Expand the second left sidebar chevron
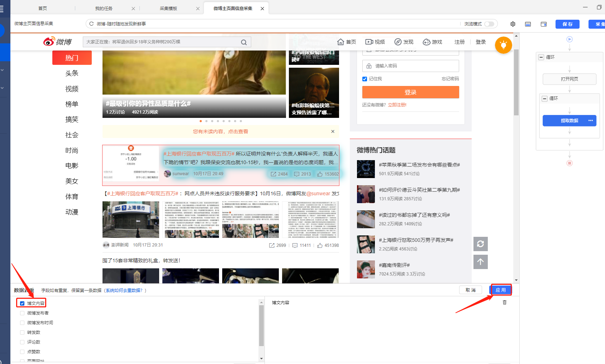Image resolution: width=605 pixels, height=364 pixels. tap(2, 88)
